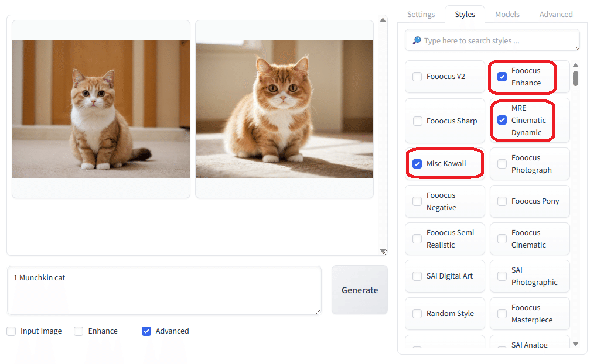This screenshot has width=597, height=364.
Task: Focus the Munchkin cat prompt box
Action: (x=164, y=290)
